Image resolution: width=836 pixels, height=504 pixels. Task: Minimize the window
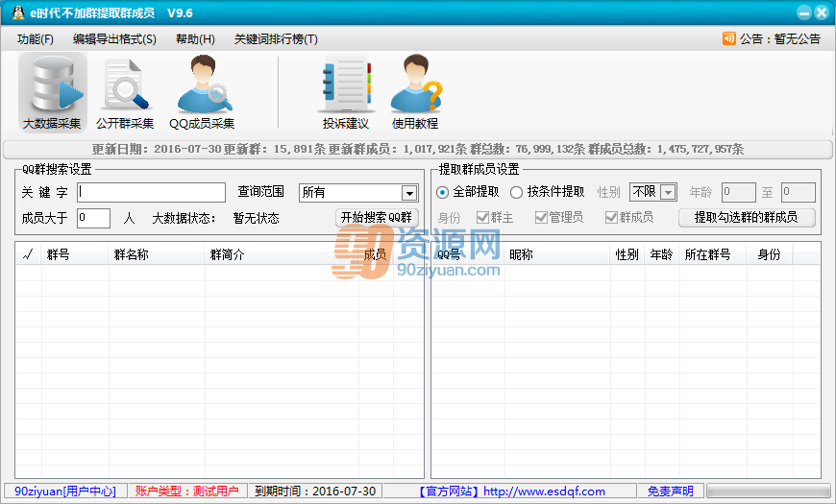pyautogui.click(x=804, y=12)
